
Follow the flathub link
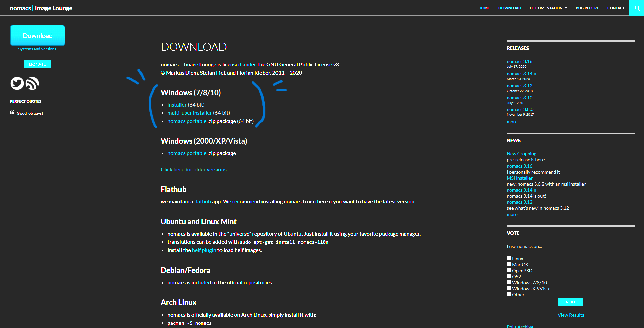[202, 202]
